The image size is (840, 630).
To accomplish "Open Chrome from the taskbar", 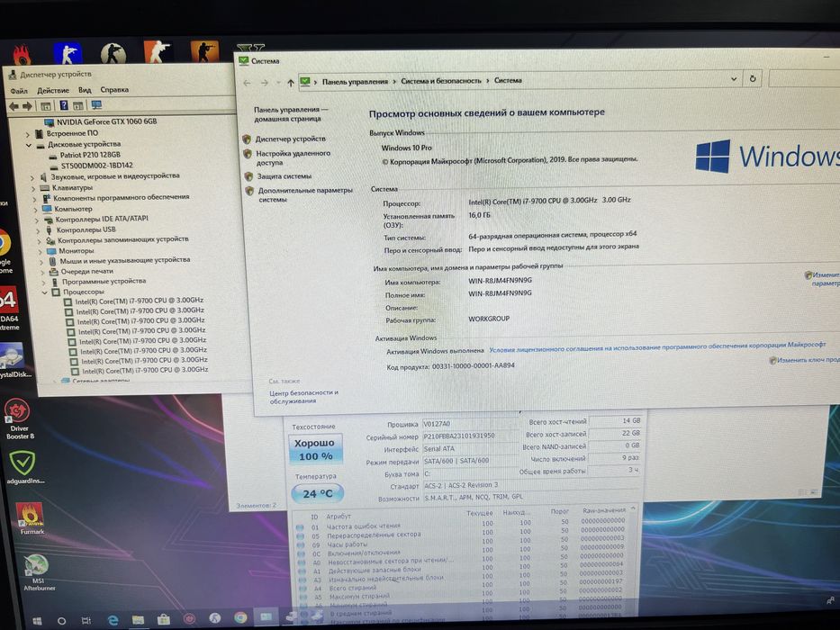I will tap(240, 618).
